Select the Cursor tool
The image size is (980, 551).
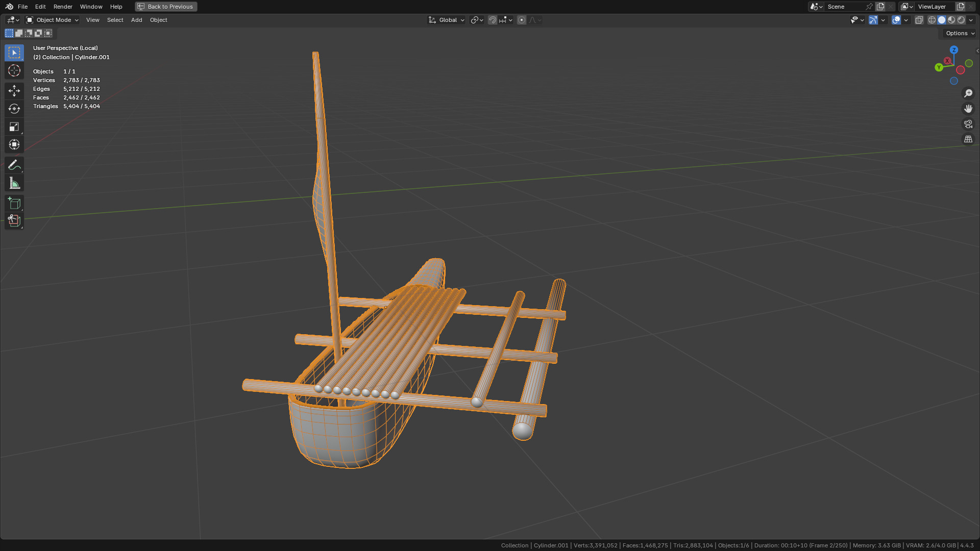14,70
